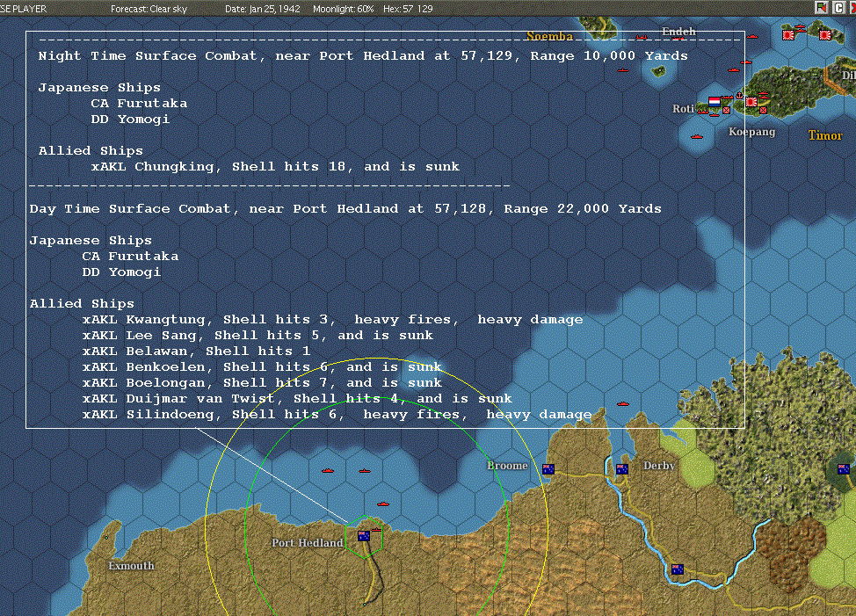Click the Broome map label

(x=507, y=466)
